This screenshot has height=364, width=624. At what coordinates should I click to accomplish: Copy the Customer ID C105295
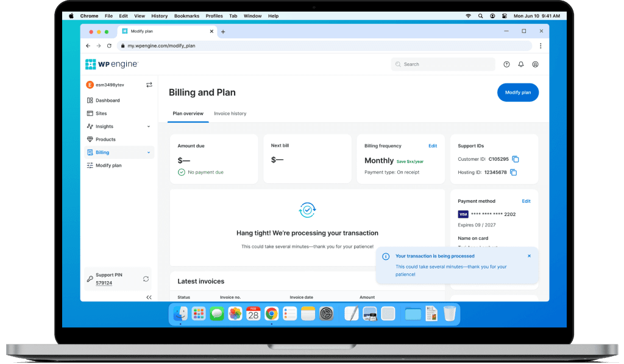coord(516,159)
